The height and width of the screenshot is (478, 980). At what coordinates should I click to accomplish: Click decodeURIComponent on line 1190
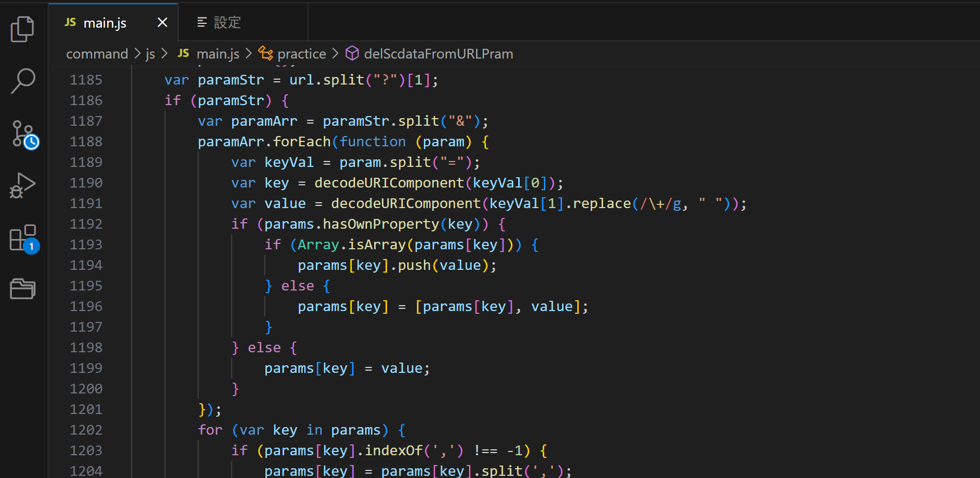(x=389, y=183)
